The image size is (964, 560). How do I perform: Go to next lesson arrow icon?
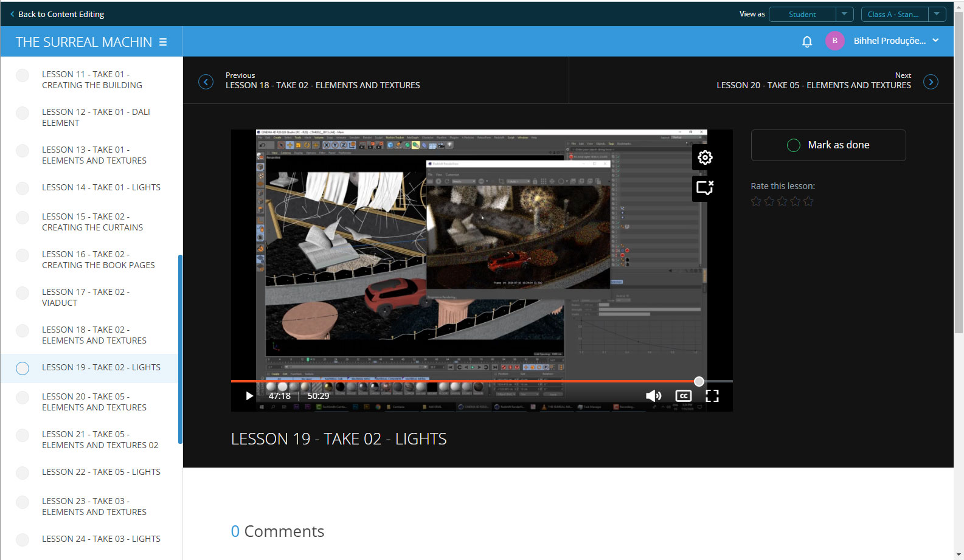[x=930, y=81]
